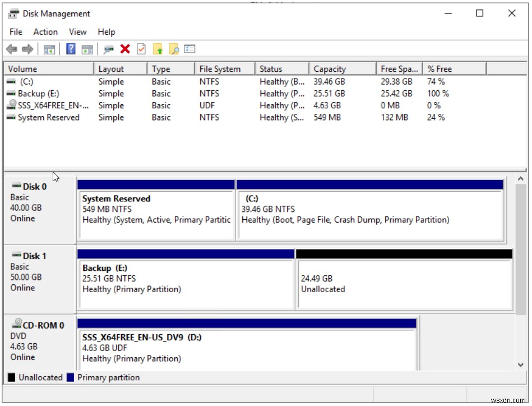Click the Disk Management icon in the title bar
The height and width of the screenshot is (406, 532).
pos(12,13)
